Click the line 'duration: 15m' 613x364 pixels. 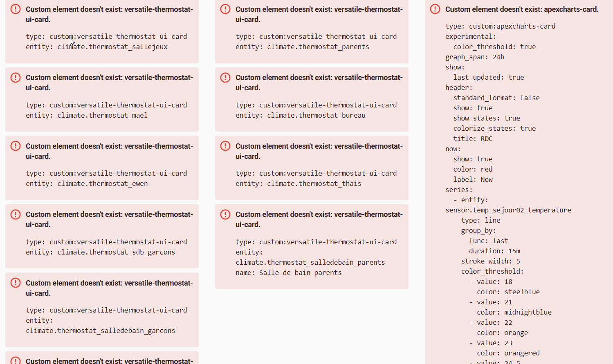[494, 251]
